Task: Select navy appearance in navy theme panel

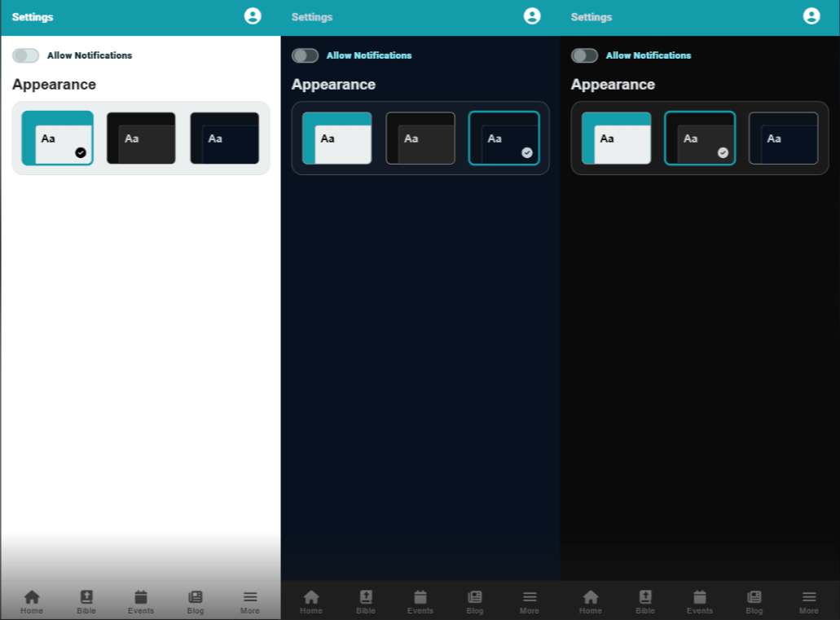Action: coord(504,138)
